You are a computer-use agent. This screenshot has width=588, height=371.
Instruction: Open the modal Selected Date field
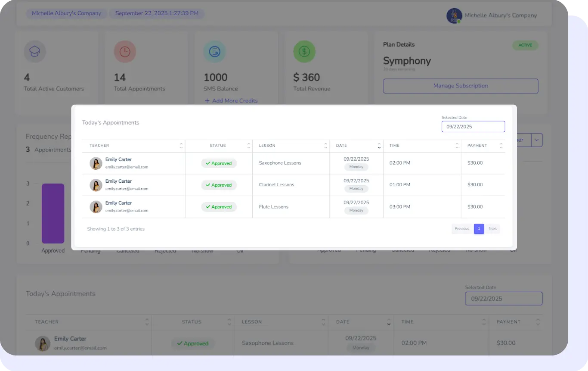click(x=473, y=127)
